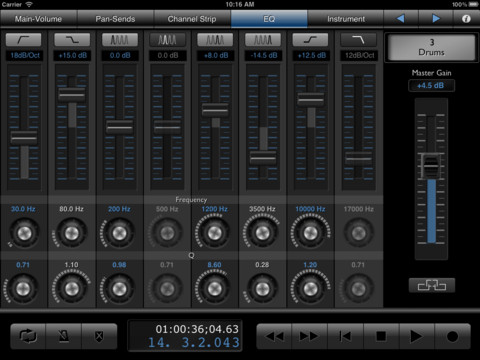480x360 pixels.
Task: Click the -14.5 dB gain fader handle
Action: pyautogui.click(x=263, y=158)
